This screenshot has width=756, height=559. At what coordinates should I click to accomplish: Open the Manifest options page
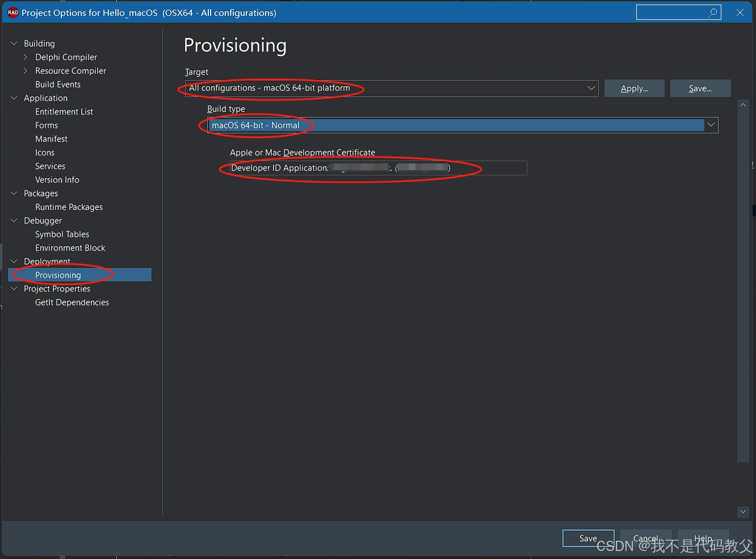(x=51, y=138)
